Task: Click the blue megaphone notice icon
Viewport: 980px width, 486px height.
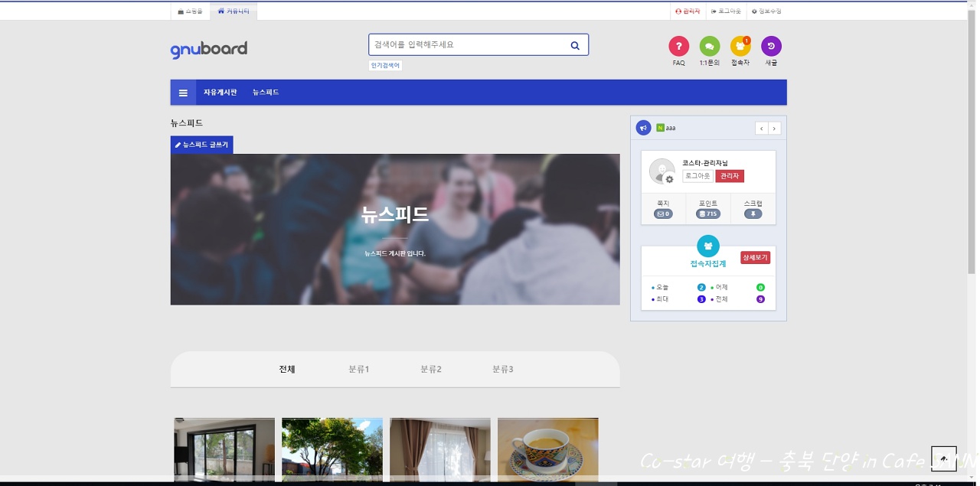Action: (643, 128)
